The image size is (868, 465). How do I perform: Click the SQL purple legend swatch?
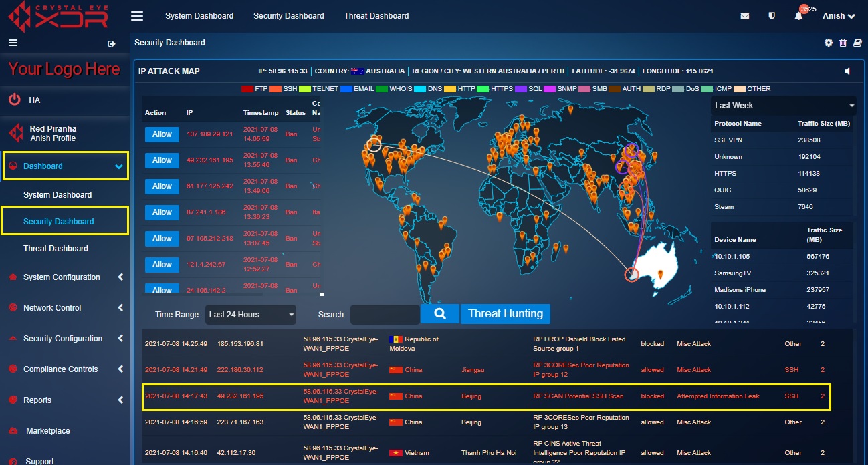[521, 89]
